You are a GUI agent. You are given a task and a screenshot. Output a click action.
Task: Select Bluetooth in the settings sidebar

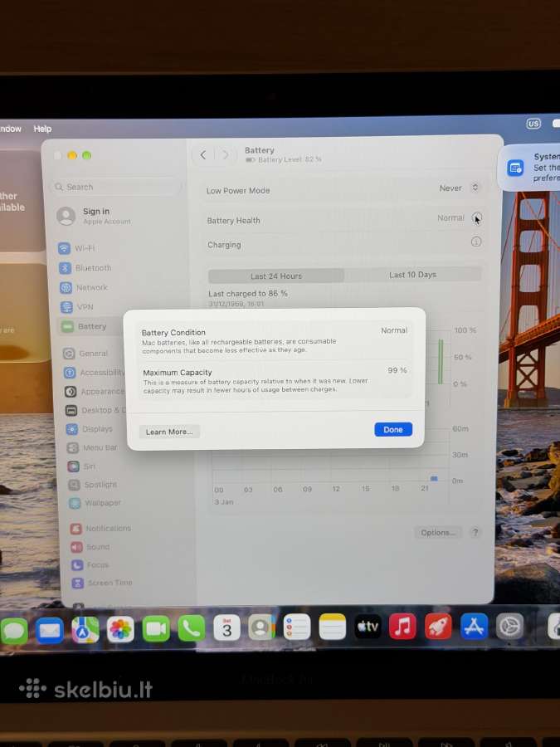coord(85,268)
